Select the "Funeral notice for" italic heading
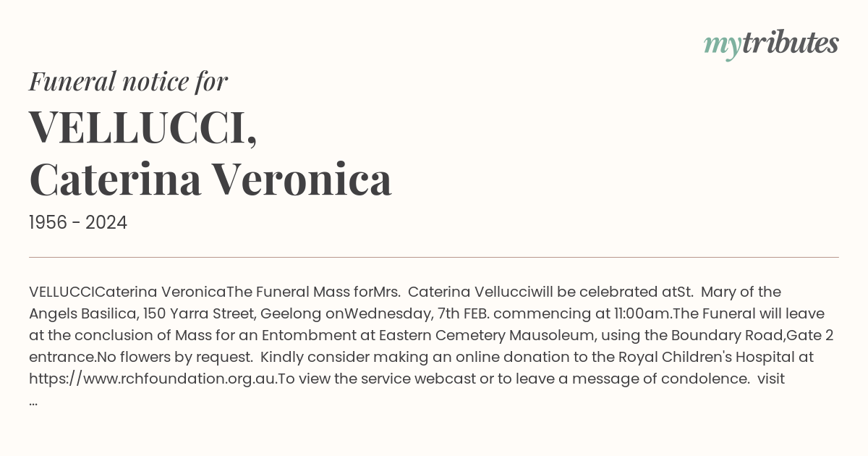The height and width of the screenshot is (456, 868). click(x=129, y=81)
